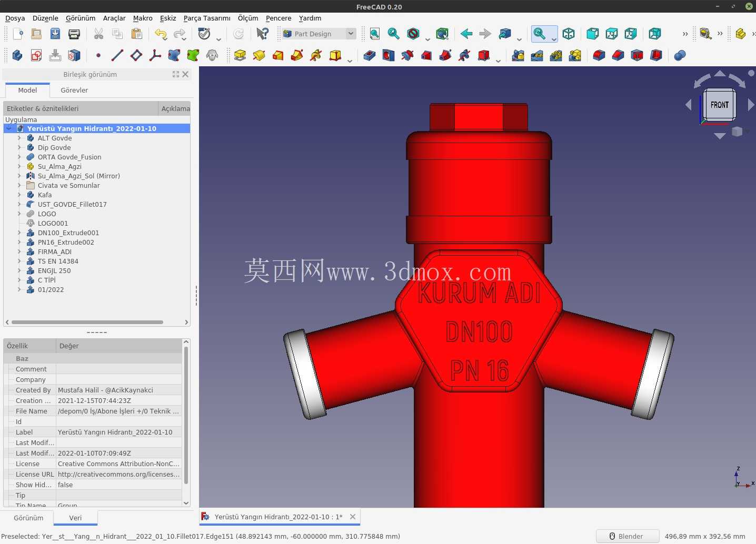Select the FIRMA_ADI tree item

[x=55, y=251]
